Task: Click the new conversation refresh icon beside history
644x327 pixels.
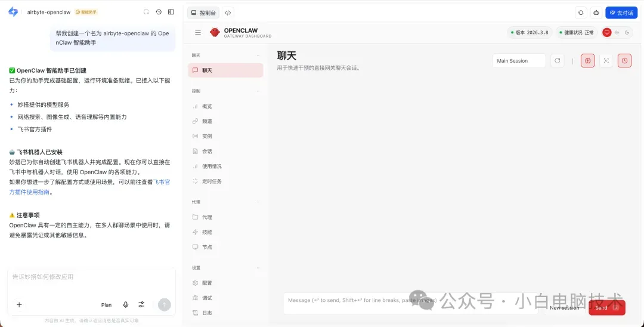Action: (146, 13)
